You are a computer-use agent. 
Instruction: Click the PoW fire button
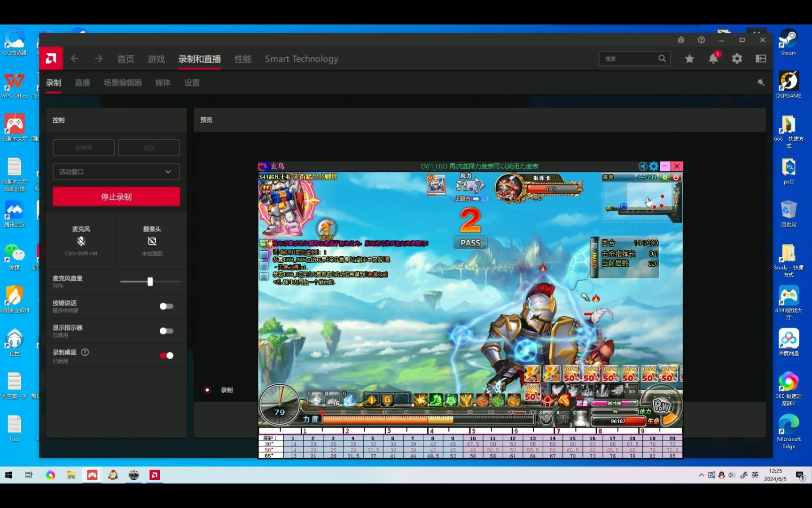click(662, 405)
